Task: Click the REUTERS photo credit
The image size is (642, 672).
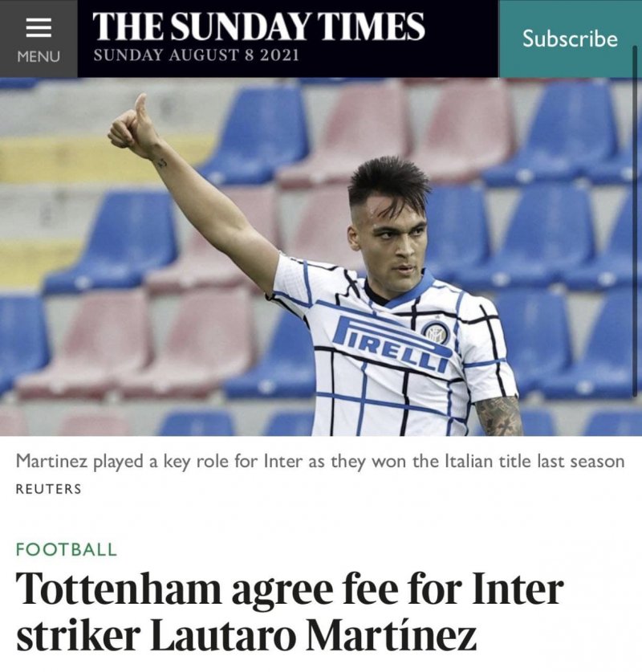Action: pyautogui.click(x=48, y=489)
